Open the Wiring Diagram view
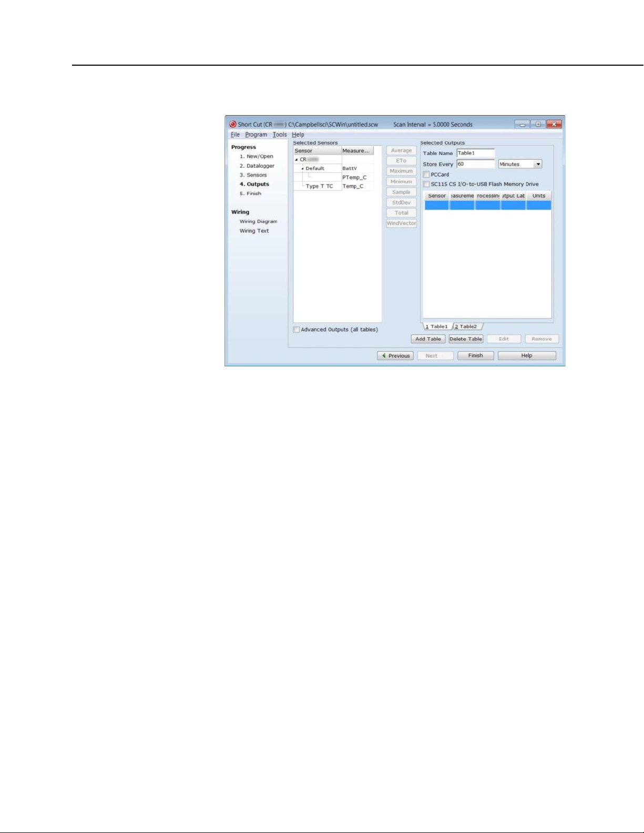The width and height of the screenshot is (644, 833). point(258,222)
